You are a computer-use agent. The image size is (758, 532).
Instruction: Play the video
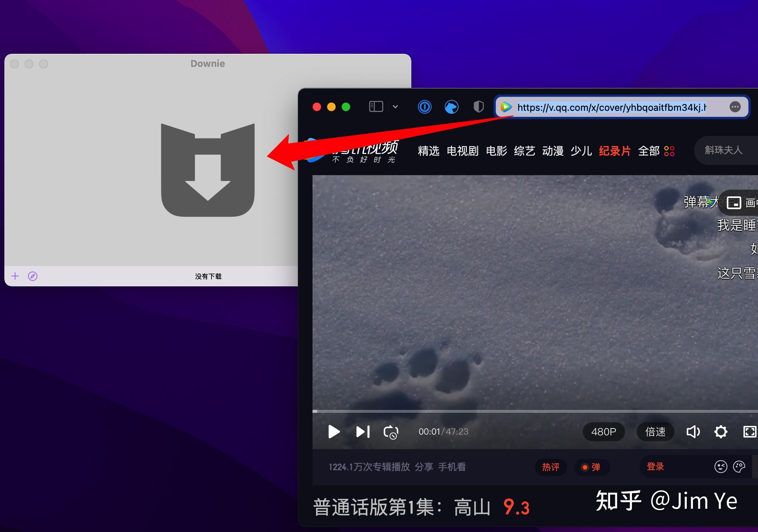[x=334, y=432]
